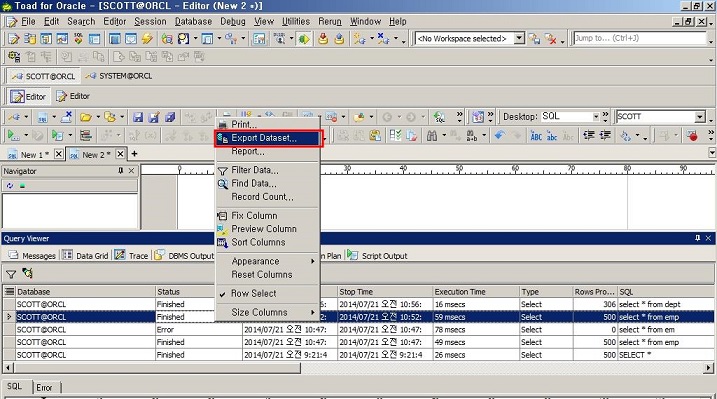This screenshot has width=717, height=399.
Task: Click the filter funnel icon in Query Viewer
Action: [11, 274]
